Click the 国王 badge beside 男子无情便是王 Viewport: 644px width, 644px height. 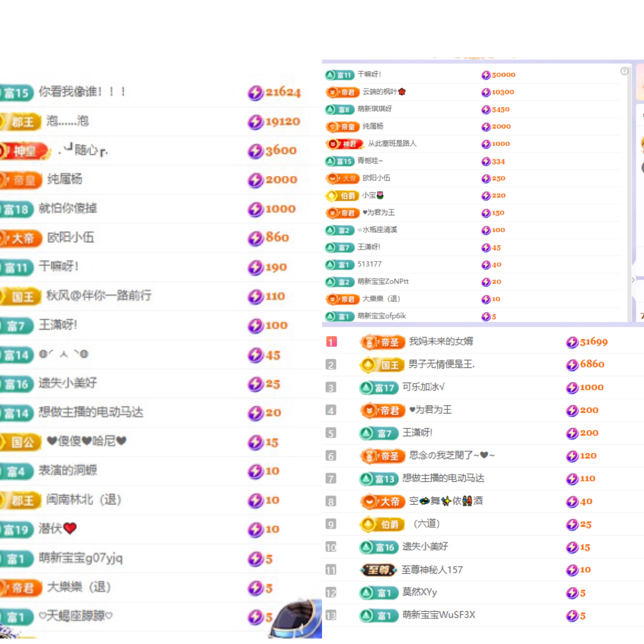pyautogui.click(x=382, y=365)
